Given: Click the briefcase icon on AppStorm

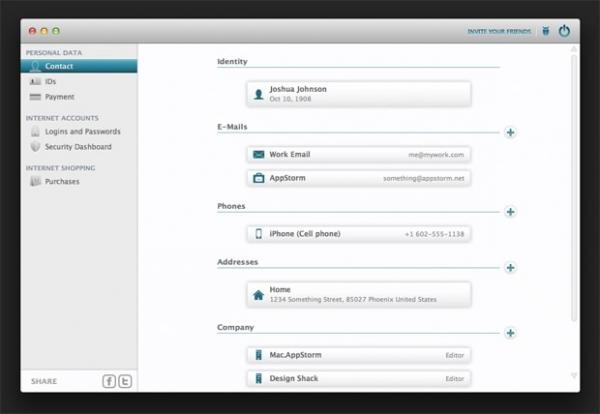Looking at the screenshot, I should click(259, 178).
